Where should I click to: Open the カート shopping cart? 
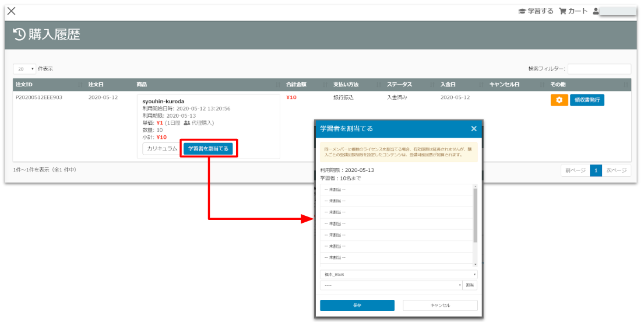coord(573,11)
